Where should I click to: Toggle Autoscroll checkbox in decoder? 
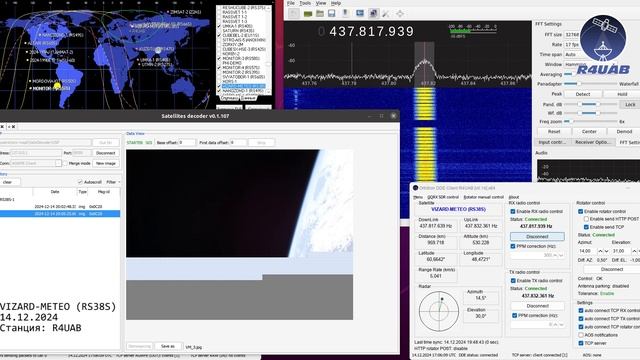[x=80, y=182]
